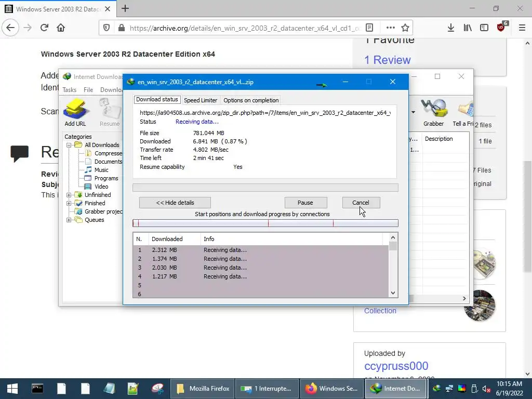Open Firefox hamburger menu
Image resolution: width=532 pixels, height=399 pixels.
522,28
